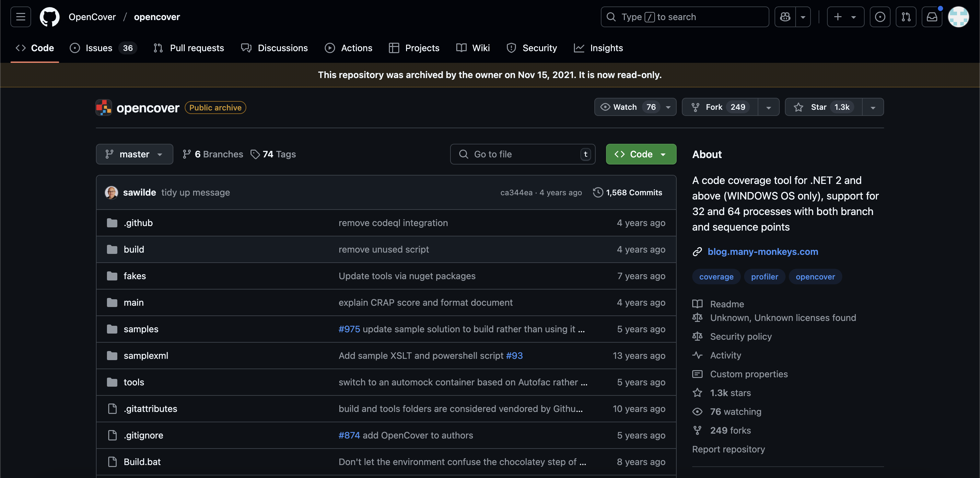Open the tidy up message commit

pos(195,192)
